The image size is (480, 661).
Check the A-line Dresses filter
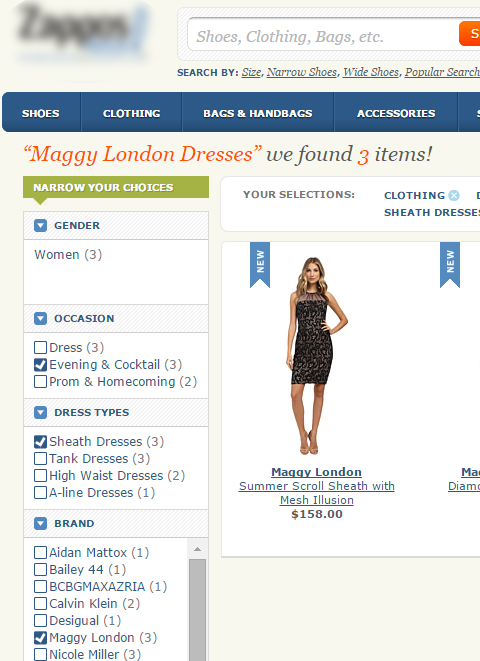(x=40, y=492)
